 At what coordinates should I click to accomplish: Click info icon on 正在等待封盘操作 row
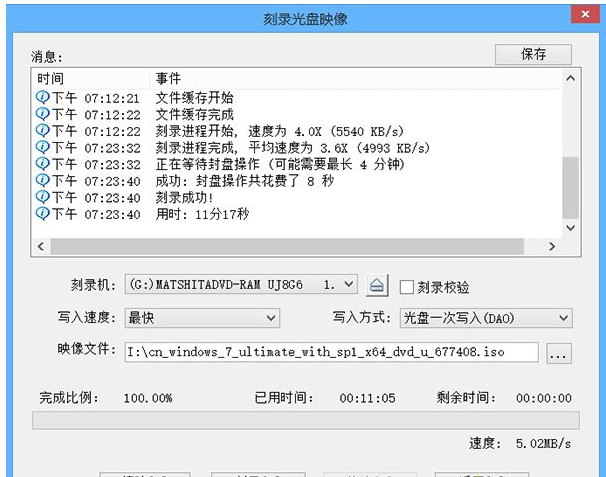(x=42, y=164)
